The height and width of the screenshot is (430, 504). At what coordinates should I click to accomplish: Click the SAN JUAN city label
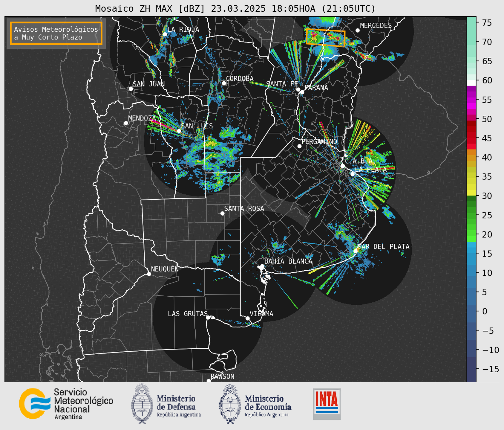149,84
